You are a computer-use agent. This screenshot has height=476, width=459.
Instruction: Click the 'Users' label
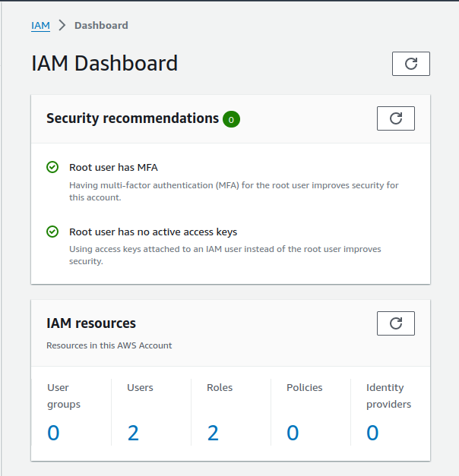[x=140, y=388]
